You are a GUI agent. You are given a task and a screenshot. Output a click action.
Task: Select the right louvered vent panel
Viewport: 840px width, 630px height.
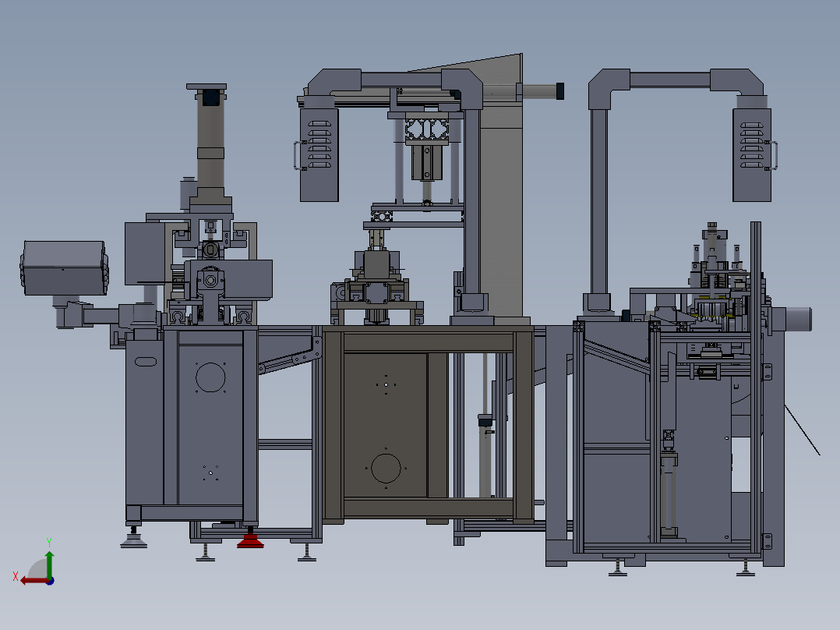point(752,155)
